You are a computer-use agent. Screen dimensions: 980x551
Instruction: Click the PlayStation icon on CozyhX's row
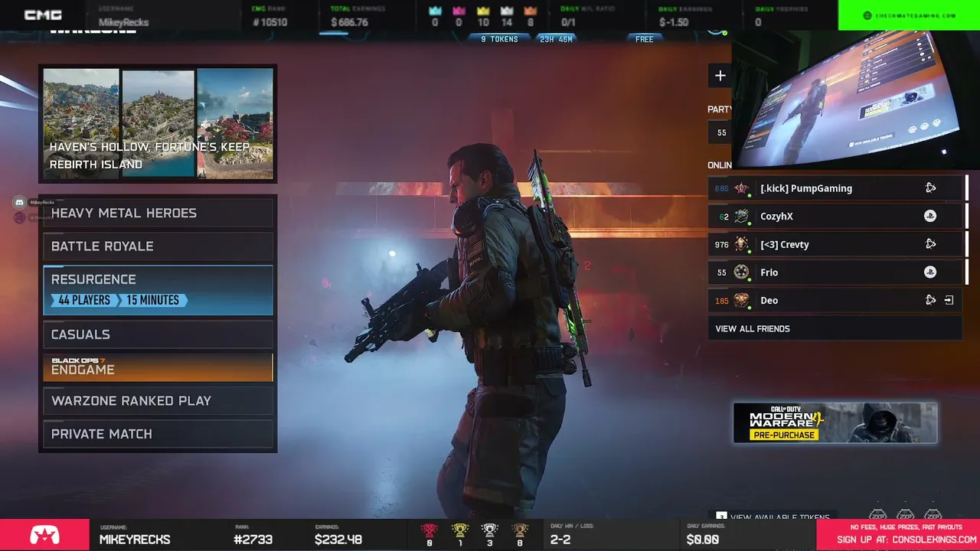coord(930,216)
